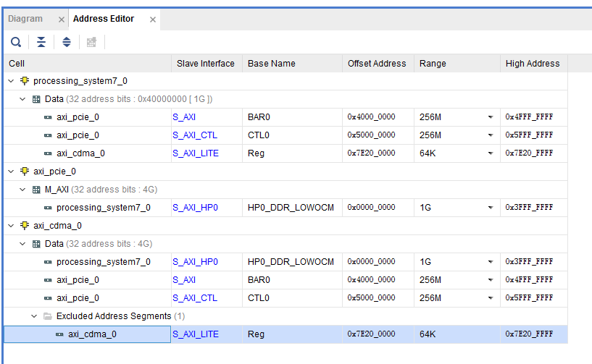The image size is (592, 364).
Task: Click S_AXI_HP0 link under M_AXI
Action: [x=195, y=208]
